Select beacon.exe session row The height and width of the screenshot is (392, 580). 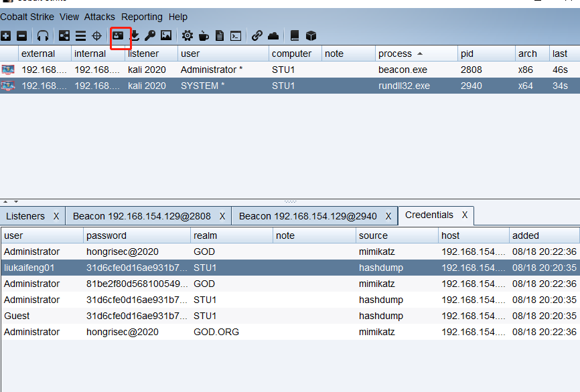click(x=290, y=70)
